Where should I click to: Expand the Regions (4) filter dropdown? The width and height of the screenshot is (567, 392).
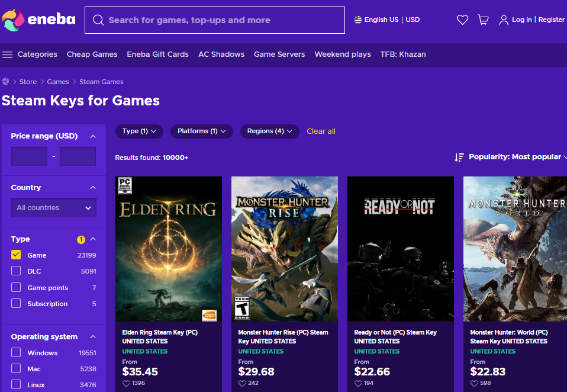click(269, 131)
